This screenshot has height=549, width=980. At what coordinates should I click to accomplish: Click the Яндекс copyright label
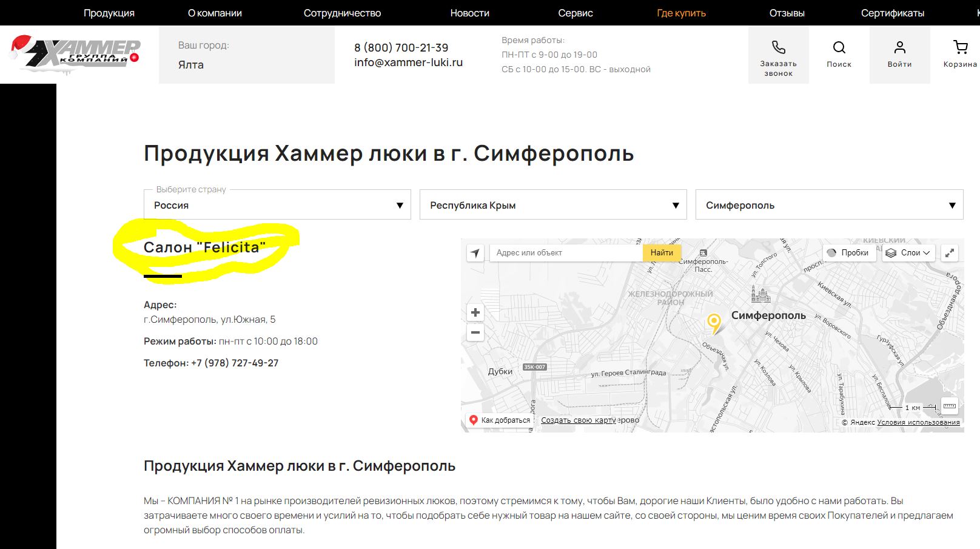[x=858, y=422]
